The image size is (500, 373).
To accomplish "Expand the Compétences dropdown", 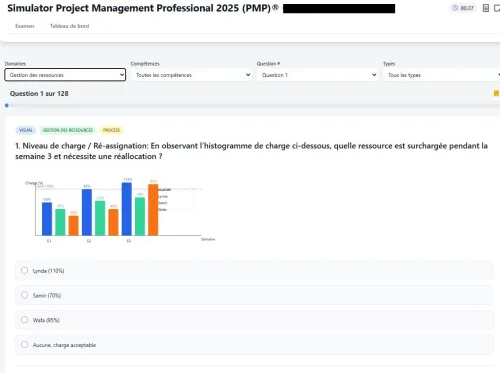I will (x=191, y=75).
